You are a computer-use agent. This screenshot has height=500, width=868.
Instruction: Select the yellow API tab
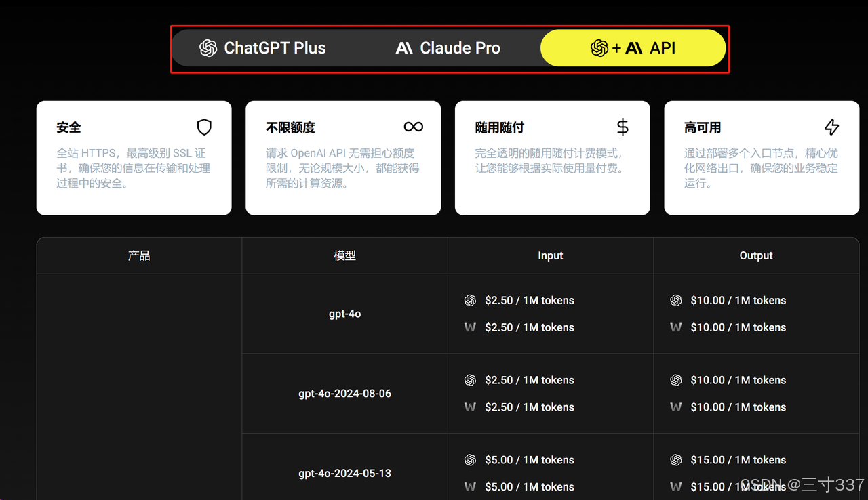click(x=633, y=48)
